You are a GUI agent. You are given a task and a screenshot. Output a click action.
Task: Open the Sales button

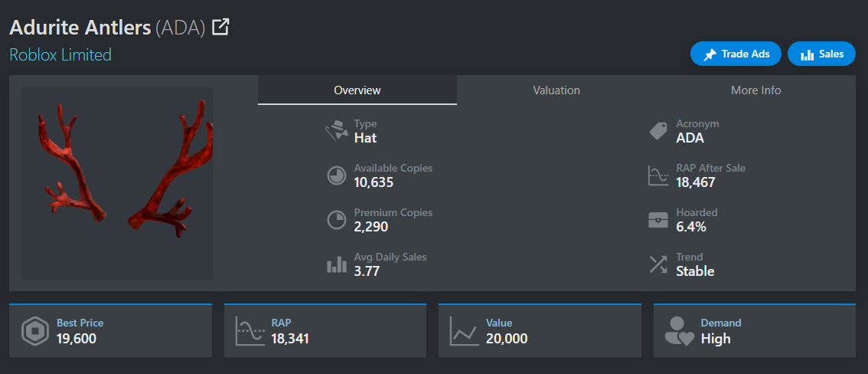(x=821, y=54)
